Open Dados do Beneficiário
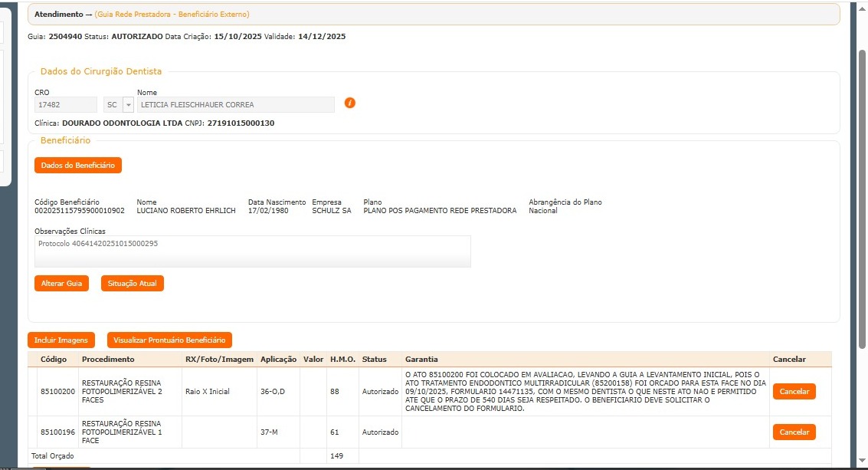This screenshot has height=470, width=868. pos(77,165)
